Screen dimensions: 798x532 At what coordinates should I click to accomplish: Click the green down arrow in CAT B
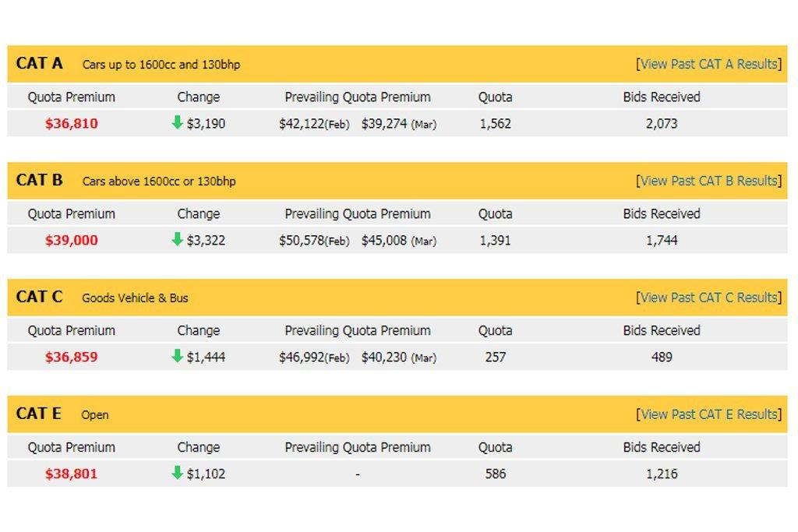[177, 239]
